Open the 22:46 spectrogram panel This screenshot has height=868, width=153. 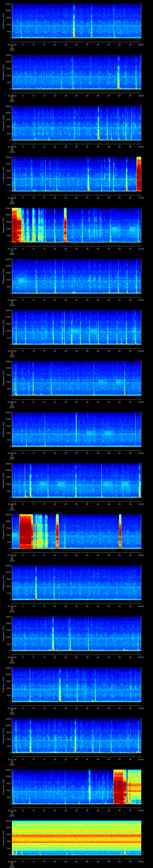pos(76,481)
